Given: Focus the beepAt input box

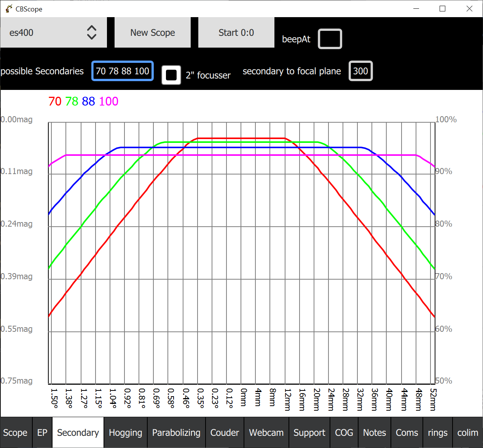Looking at the screenshot, I should [330, 39].
